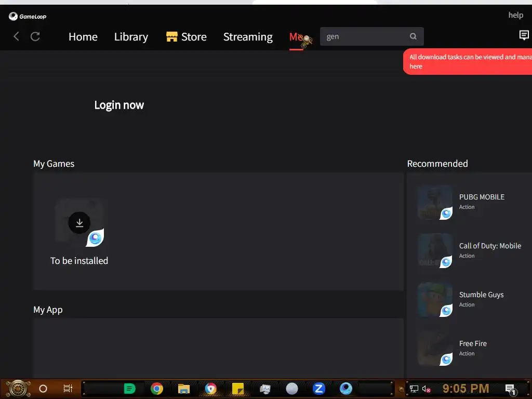Click the muted volume tray icon

(426, 389)
